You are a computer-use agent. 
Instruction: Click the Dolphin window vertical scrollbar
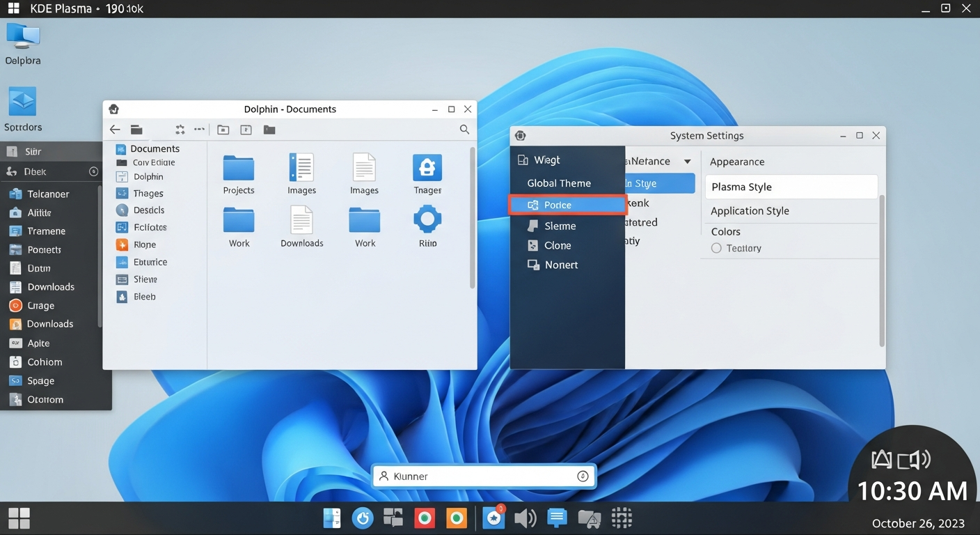(x=473, y=216)
